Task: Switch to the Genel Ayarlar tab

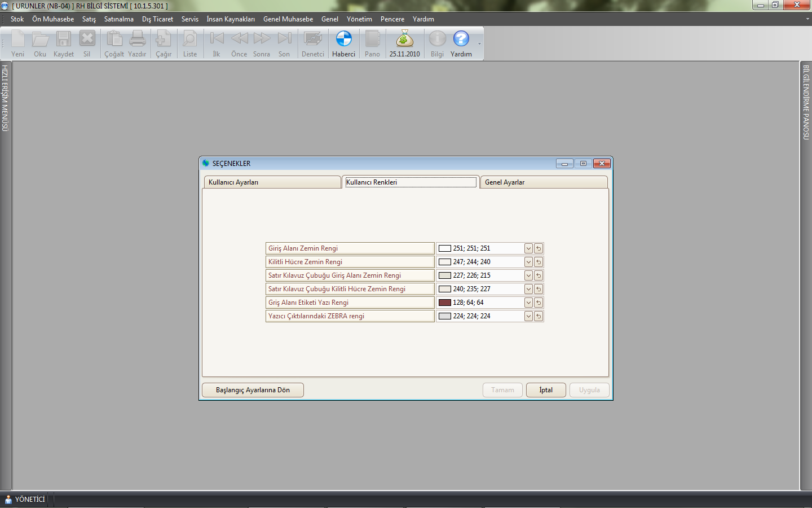Action: (543, 182)
